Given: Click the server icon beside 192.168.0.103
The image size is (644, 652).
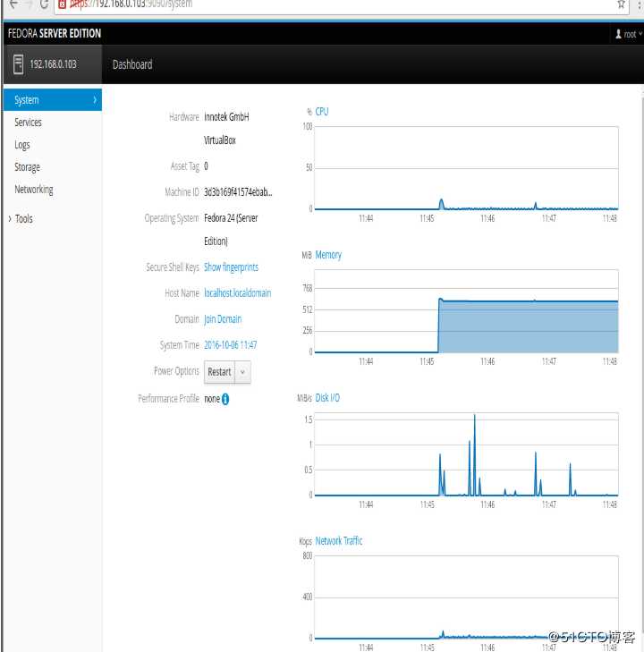Looking at the screenshot, I should [x=18, y=64].
